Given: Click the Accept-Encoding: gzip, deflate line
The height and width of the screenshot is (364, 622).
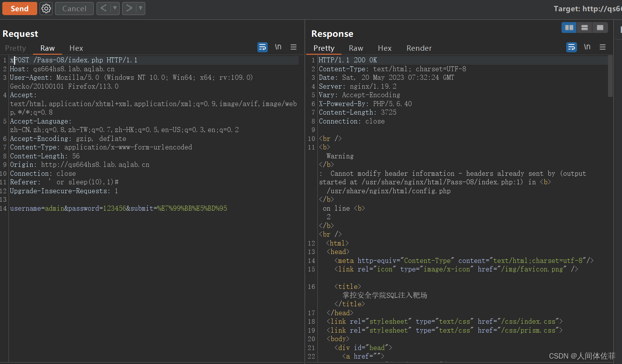Looking at the screenshot, I should pyautogui.click(x=68, y=139).
